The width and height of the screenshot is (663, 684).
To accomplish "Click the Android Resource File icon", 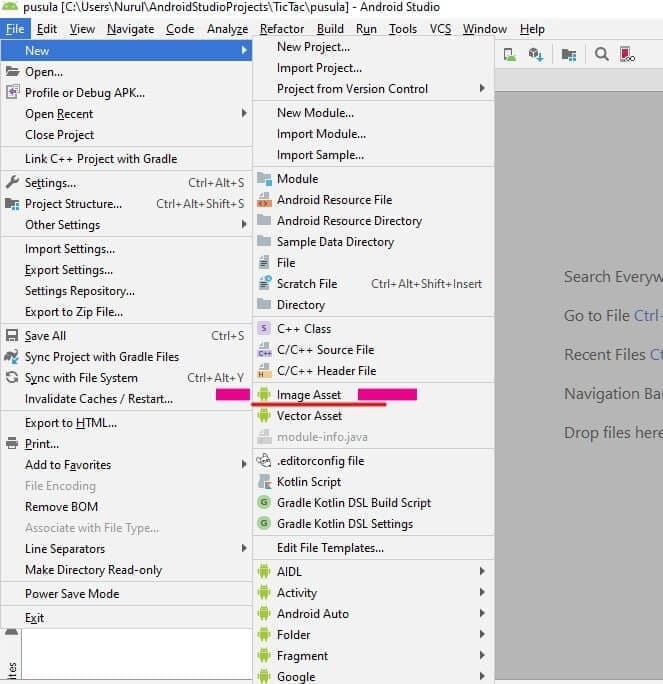I will coord(264,199).
